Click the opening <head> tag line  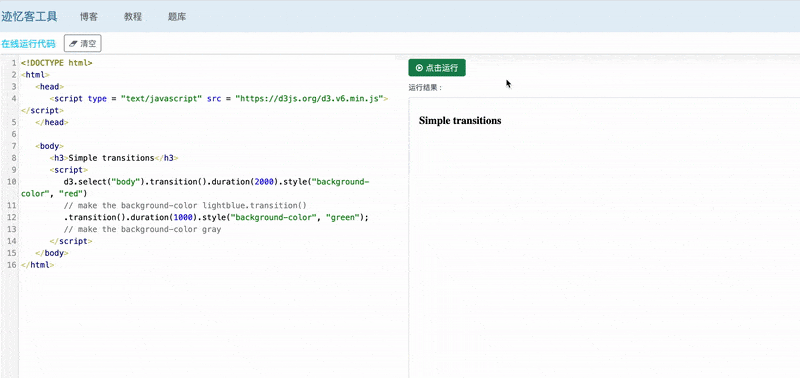[x=49, y=87]
